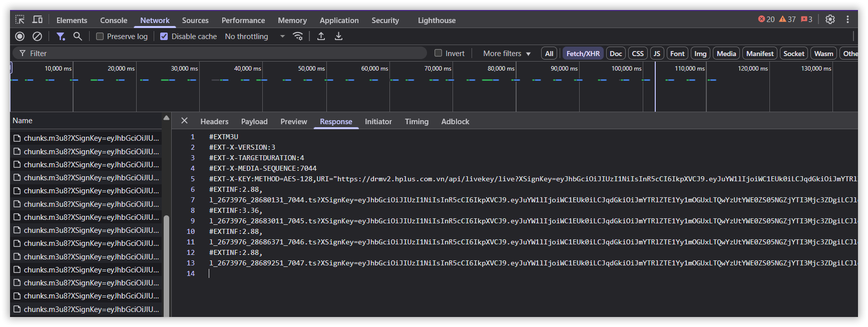Expand the More filters dropdown
The image size is (868, 327).
pos(507,54)
